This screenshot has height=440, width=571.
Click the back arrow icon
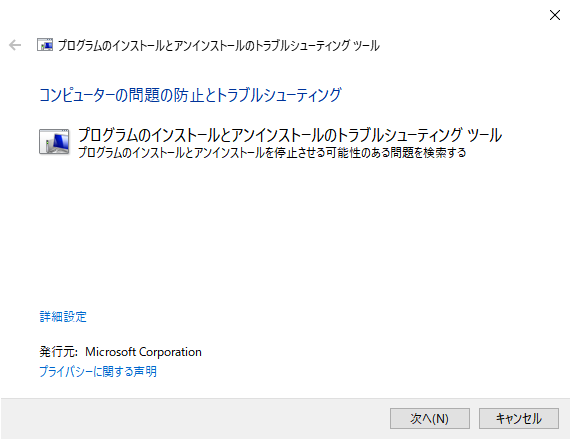pyautogui.click(x=15, y=45)
